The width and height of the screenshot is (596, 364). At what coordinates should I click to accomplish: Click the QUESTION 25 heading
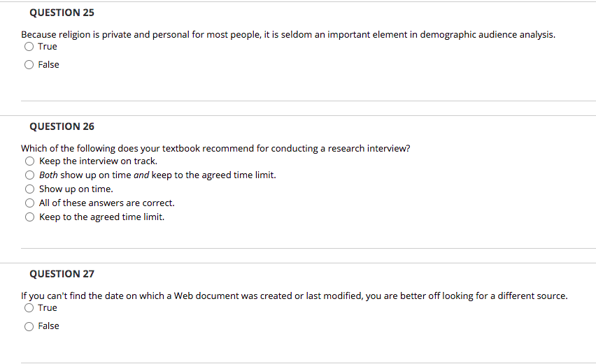(x=62, y=13)
